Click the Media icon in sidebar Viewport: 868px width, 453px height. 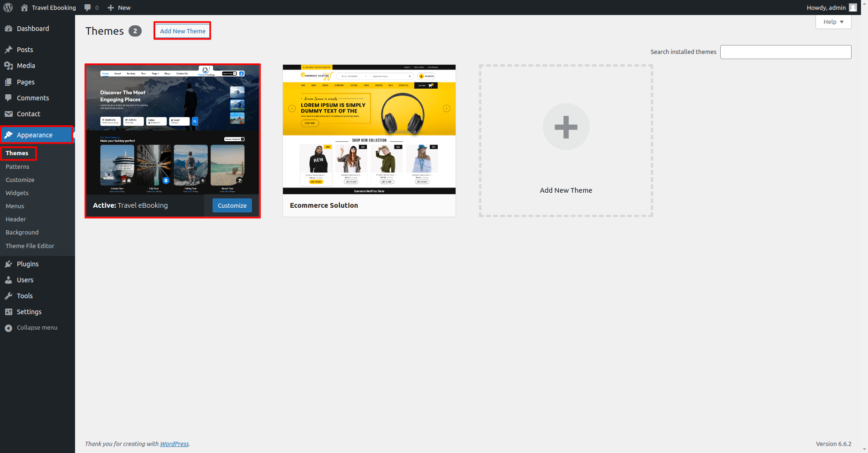8,66
